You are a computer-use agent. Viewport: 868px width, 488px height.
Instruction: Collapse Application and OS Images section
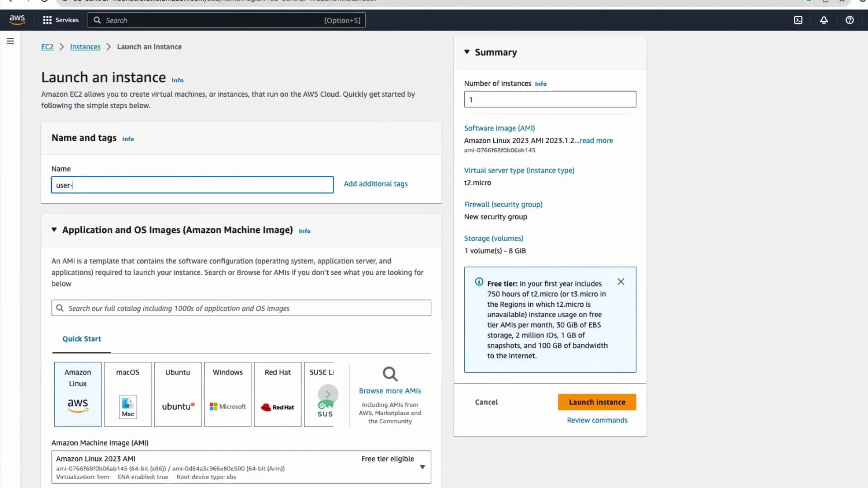pyautogui.click(x=54, y=230)
